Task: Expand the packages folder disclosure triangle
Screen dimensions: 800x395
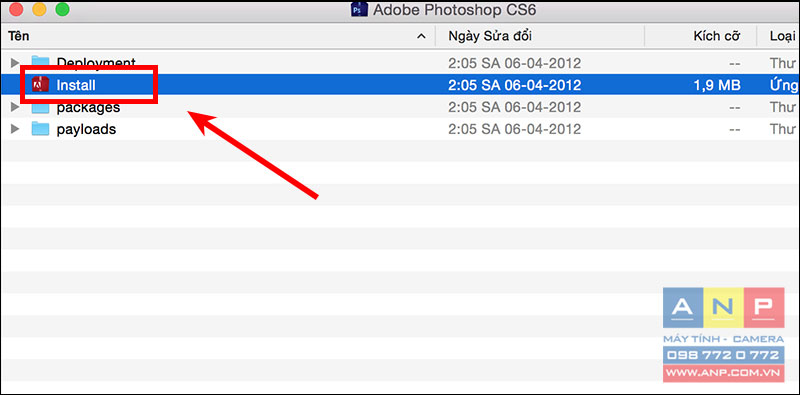Action: pyautogui.click(x=15, y=107)
